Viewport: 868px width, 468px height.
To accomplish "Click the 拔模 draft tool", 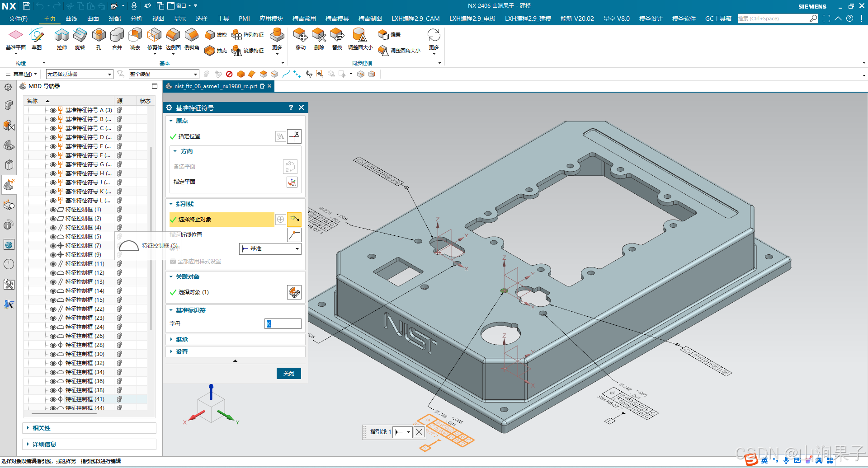I will tap(216, 35).
